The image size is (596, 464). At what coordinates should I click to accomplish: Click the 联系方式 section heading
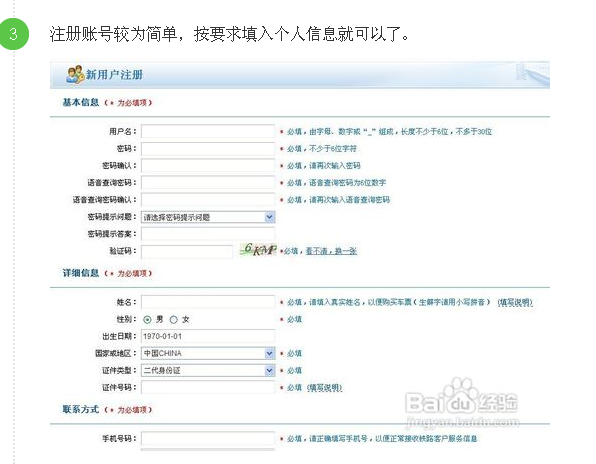(81, 409)
